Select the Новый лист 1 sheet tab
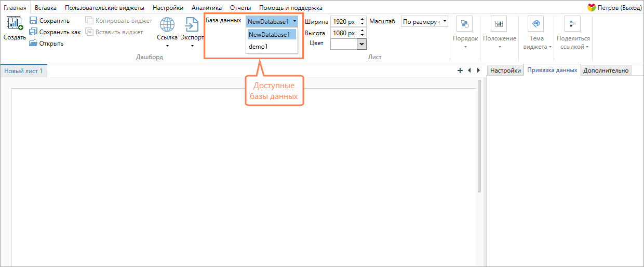The width and height of the screenshot is (644, 267). point(23,71)
